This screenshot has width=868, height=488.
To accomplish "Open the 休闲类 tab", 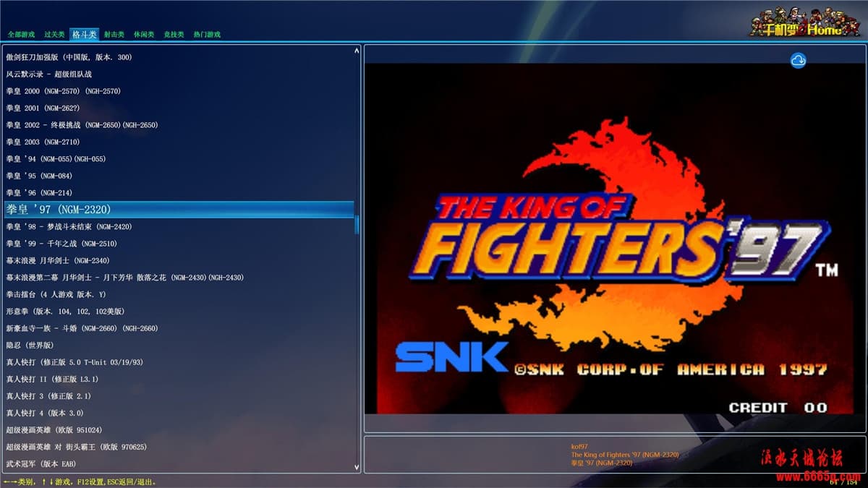I will (144, 34).
